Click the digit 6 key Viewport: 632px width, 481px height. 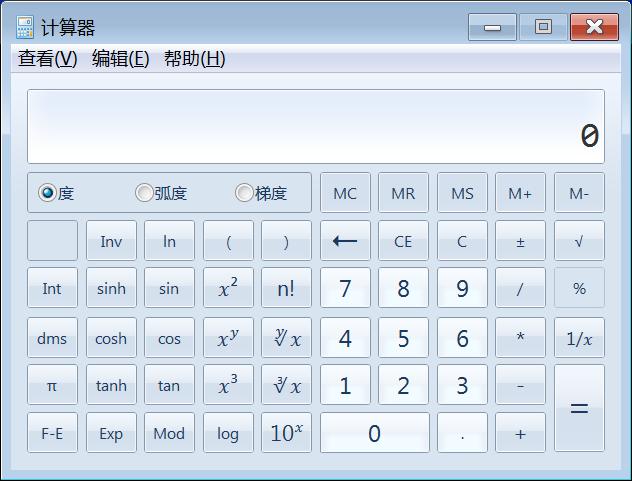[x=462, y=337]
